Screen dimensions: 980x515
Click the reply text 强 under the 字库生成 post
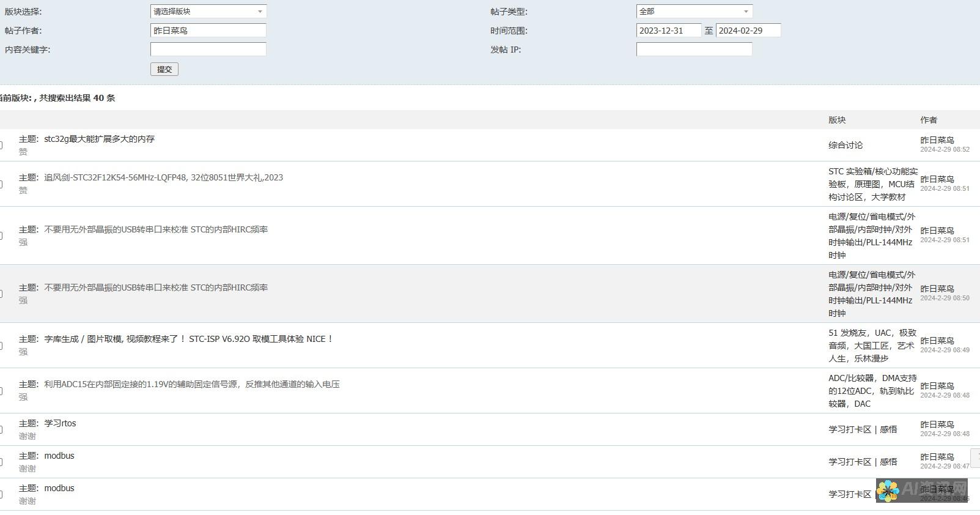click(23, 352)
